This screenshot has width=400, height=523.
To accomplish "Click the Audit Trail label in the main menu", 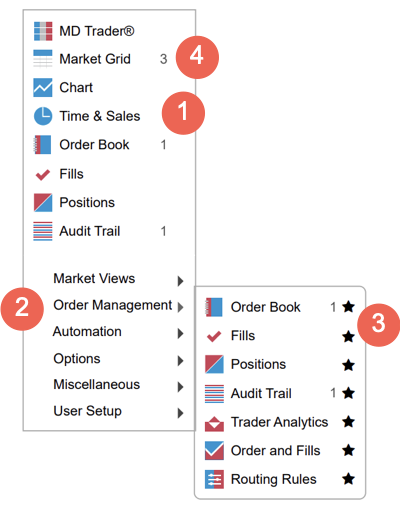I will (90, 231).
